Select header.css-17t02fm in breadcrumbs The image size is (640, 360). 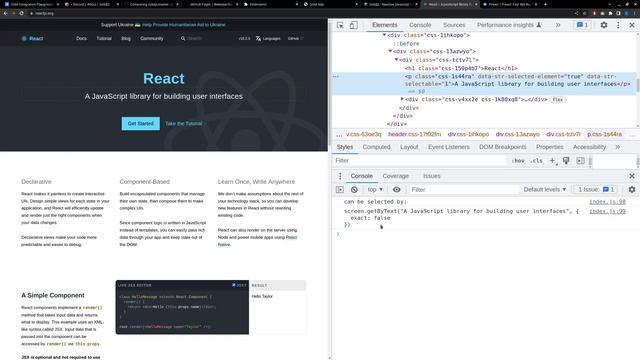click(x=414, y=134)
